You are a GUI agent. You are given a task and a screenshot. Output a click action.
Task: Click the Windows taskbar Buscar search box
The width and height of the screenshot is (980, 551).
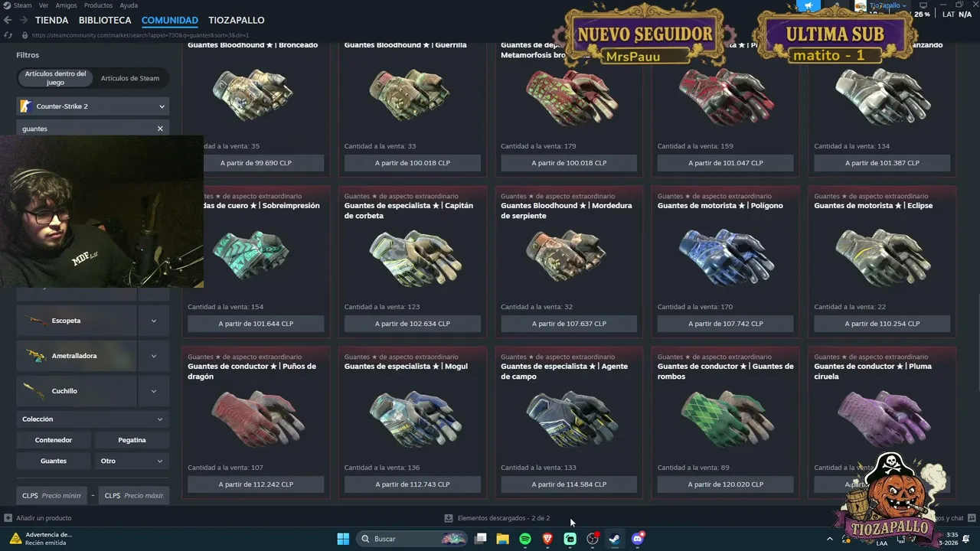coord(413,539)
